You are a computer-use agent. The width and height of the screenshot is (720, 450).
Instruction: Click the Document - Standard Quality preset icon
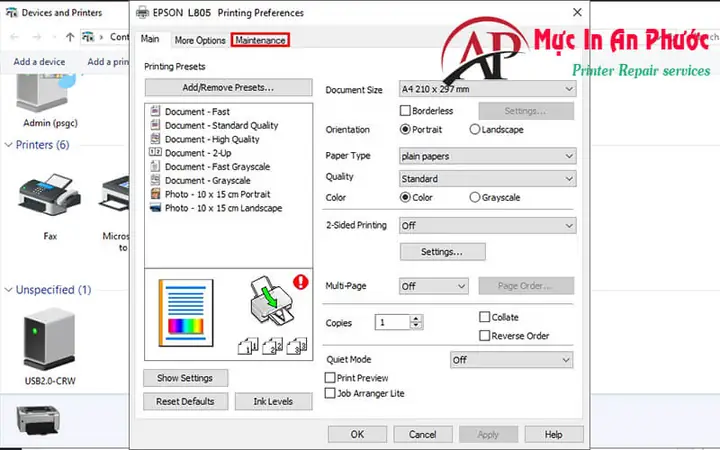coord(155,125)
